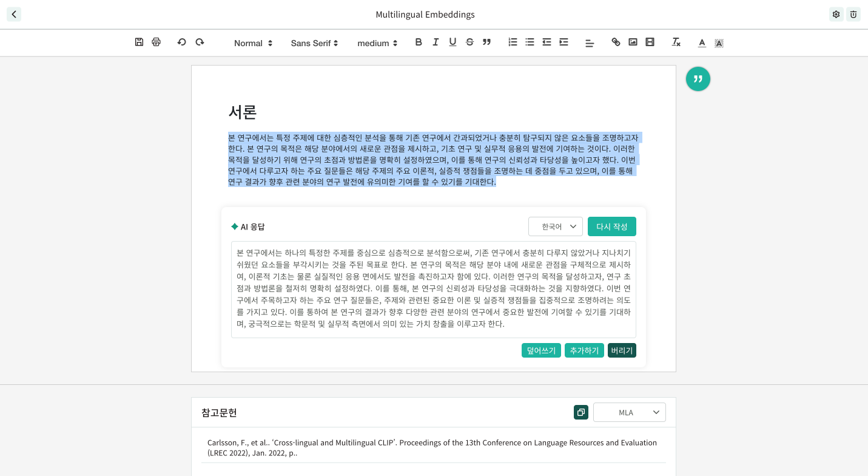
Task: Apply bulleted list formatting
Action: (530, 42)
